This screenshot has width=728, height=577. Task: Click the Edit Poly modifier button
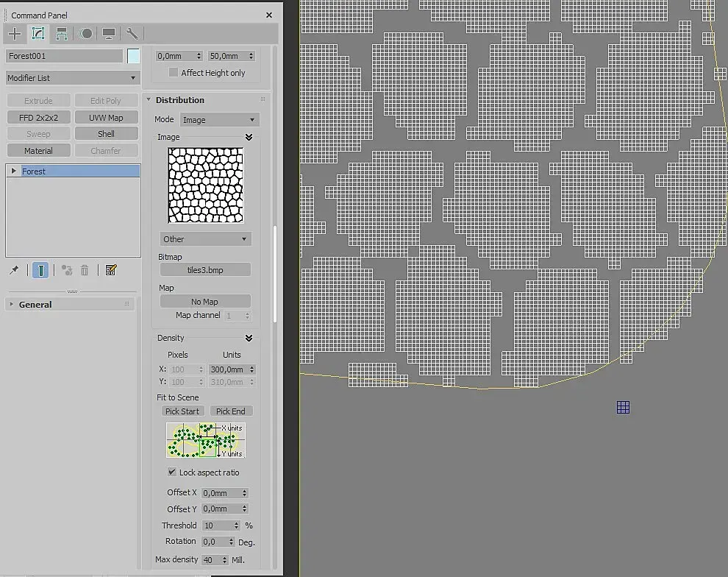point(106,100)
